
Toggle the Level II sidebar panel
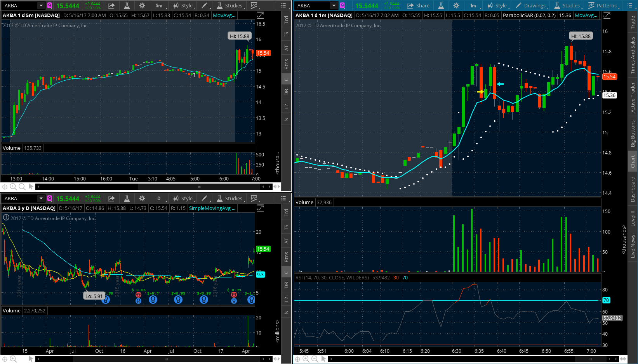[633, 219]
